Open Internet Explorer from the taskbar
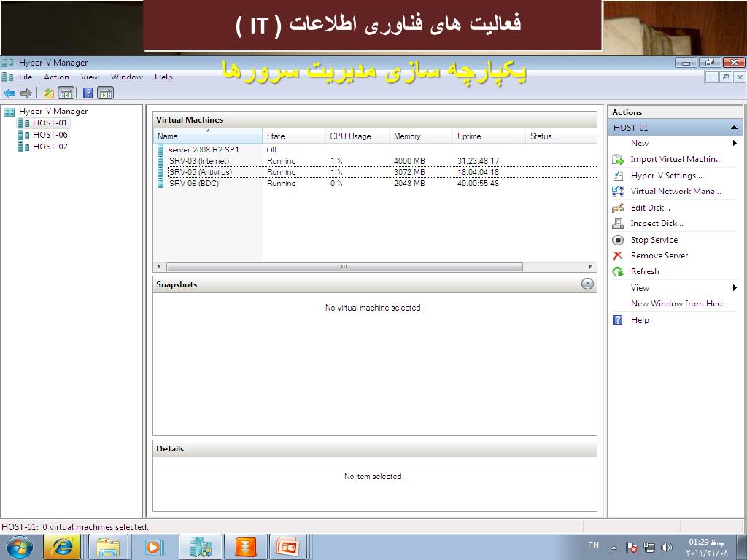The image size is (747, 560). point(62,547)
